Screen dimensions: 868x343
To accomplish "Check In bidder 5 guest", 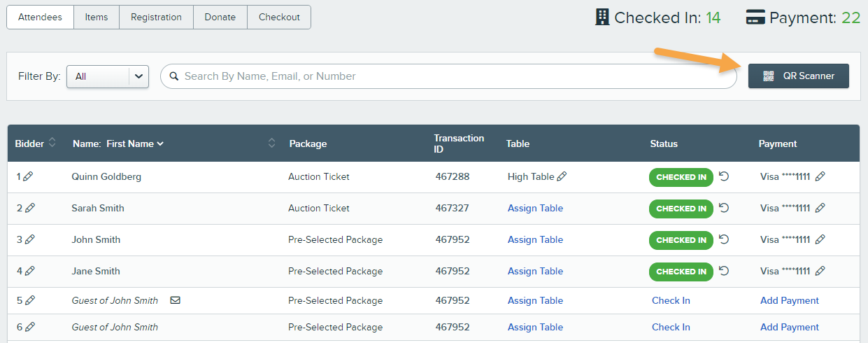I will point(671,301).
